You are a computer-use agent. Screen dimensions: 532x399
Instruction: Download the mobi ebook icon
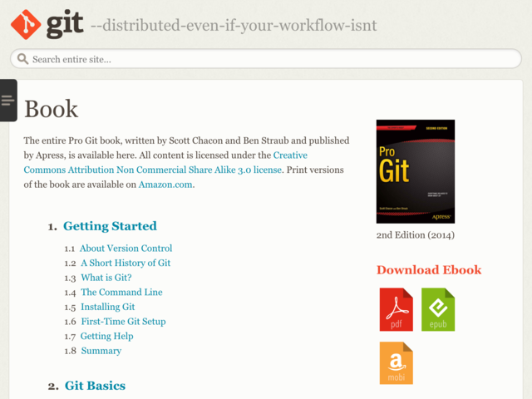[396, 363]
